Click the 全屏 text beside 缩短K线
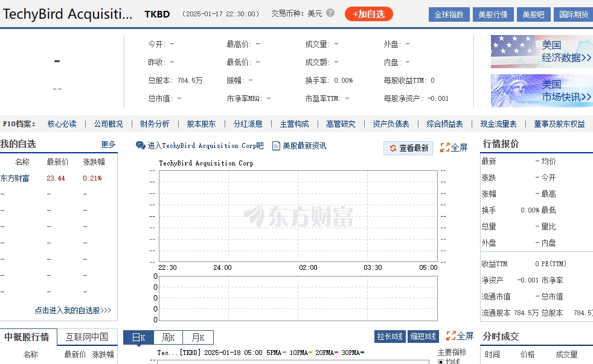Viewport: 593px width, 364px height. (x=465, y=336)
